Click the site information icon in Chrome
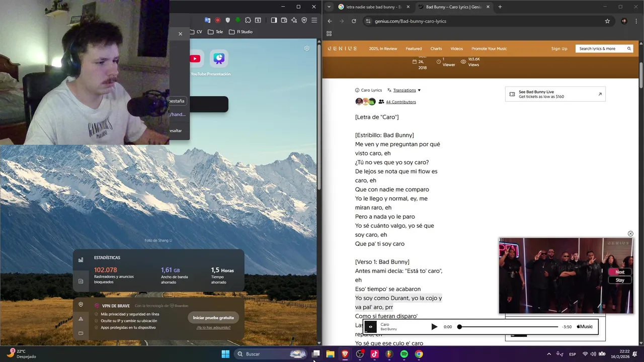 click(x=368, y=21)
